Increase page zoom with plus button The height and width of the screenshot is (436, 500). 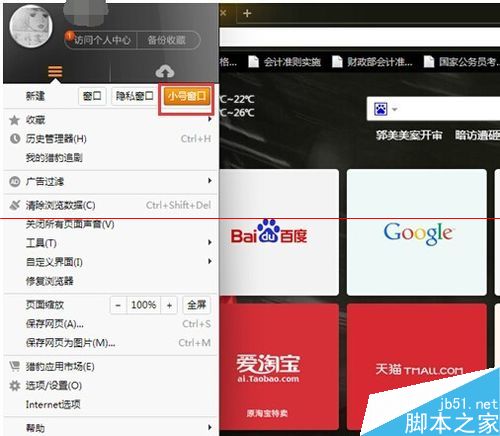169,305
